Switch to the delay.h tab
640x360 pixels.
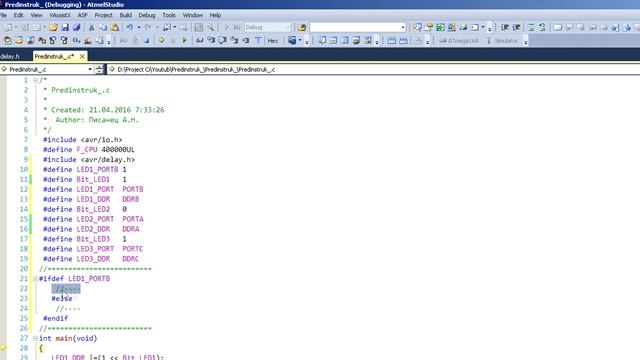pos(10,56)
